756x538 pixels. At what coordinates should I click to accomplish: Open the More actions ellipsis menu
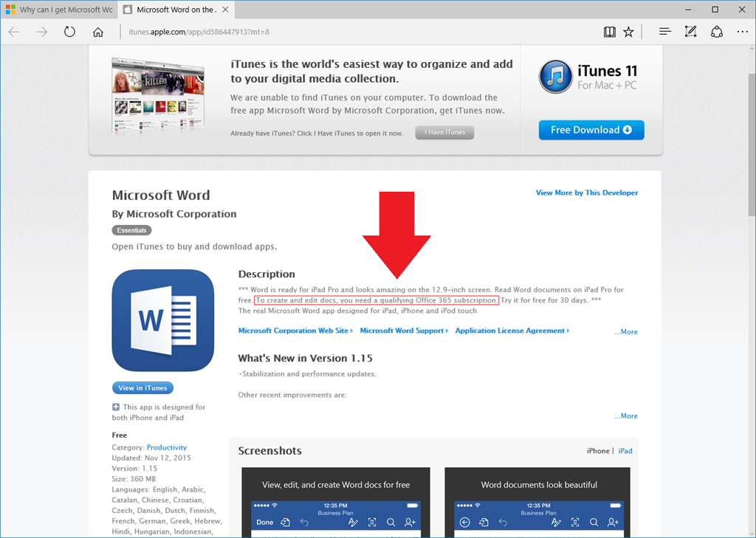[x=743, y=32]
